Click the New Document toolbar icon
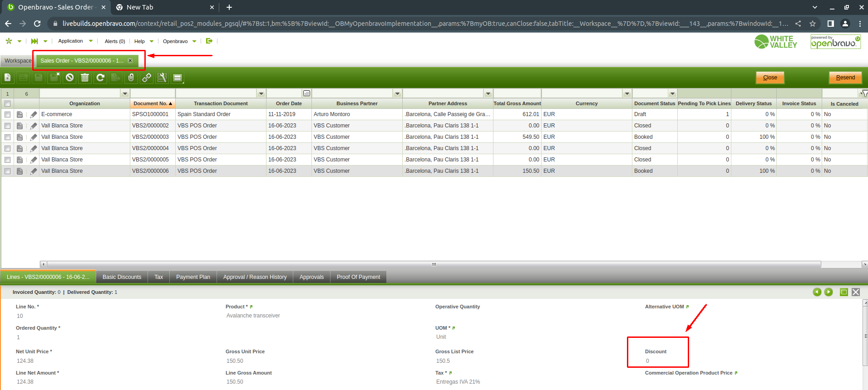The image size is (868, 390). point(8,78)
